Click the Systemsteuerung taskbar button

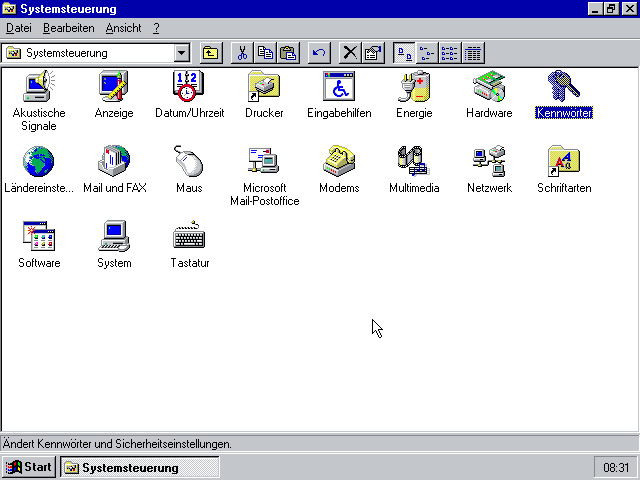pyautogui.click(x=140, y=467)
